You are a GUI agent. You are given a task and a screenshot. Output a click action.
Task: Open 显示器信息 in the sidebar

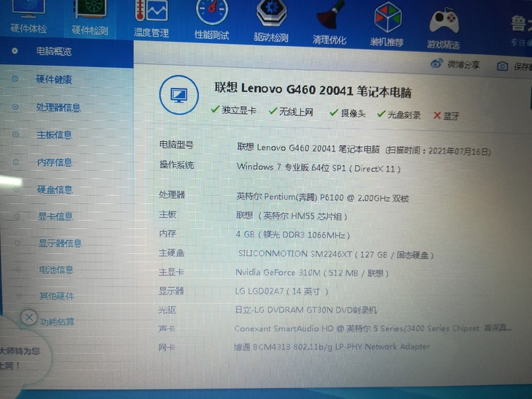pyautogui.click(x=60, y=243)
